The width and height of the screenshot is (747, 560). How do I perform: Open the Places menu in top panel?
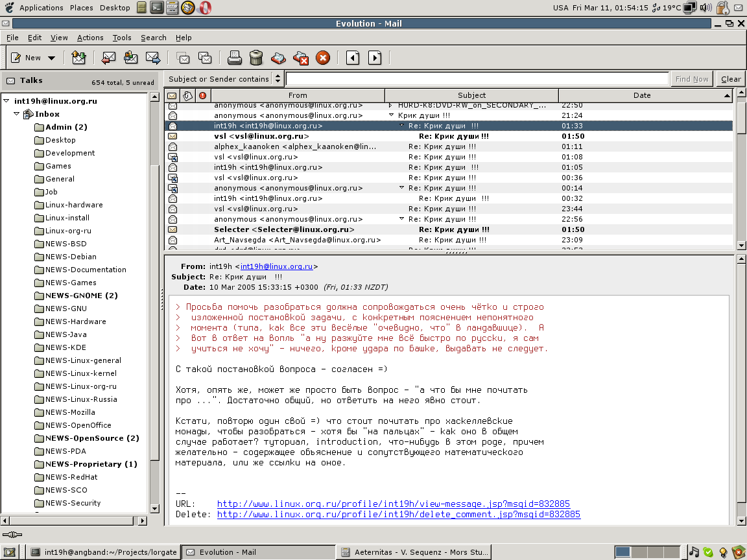[82, 8]
